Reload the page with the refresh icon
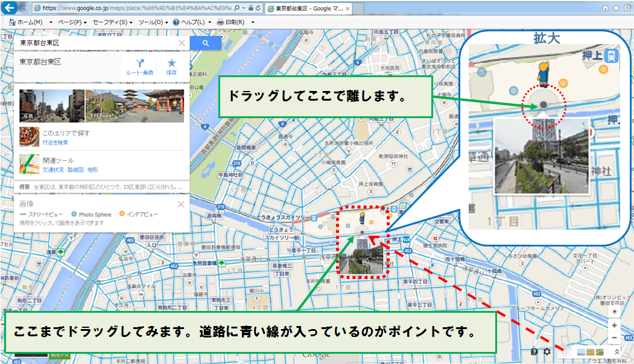Viewport: 634px width, 364px height. coord(258,8)
